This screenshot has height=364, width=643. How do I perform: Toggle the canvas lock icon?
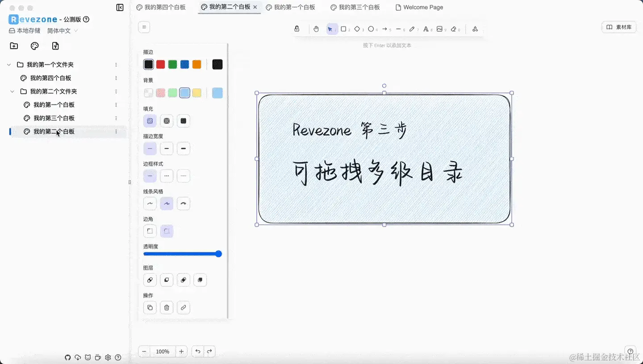pos(297,29)
